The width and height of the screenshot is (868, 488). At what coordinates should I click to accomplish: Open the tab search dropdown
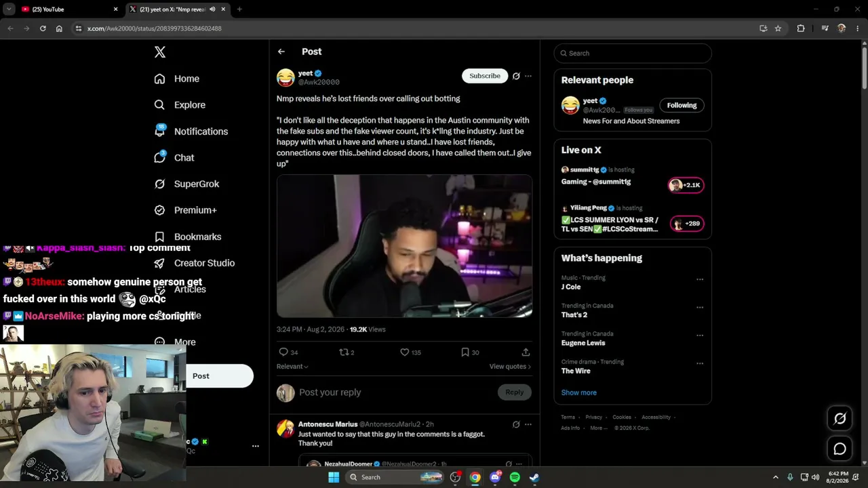tap(9, 9)
